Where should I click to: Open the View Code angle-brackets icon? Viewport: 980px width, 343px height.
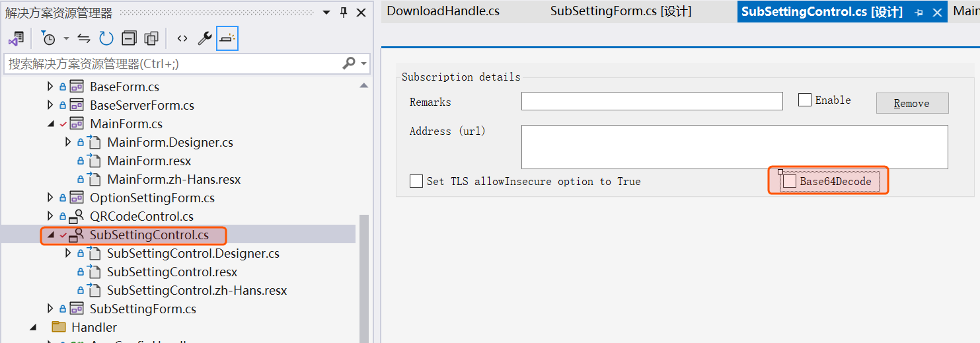[182, 38]
